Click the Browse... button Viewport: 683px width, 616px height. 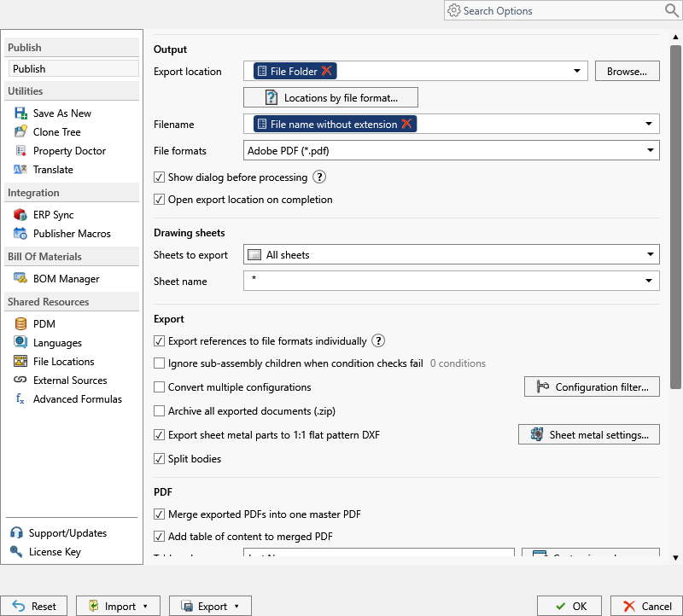click(x=628, y=71)
